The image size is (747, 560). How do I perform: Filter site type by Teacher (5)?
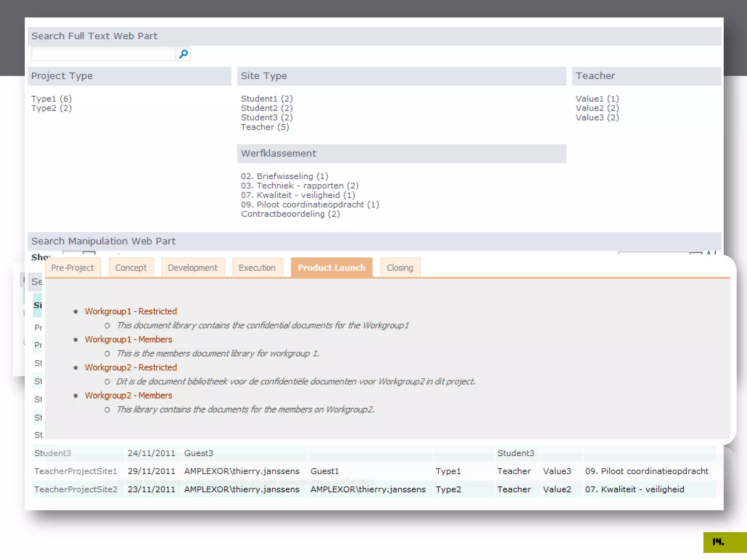click(265, 127)
